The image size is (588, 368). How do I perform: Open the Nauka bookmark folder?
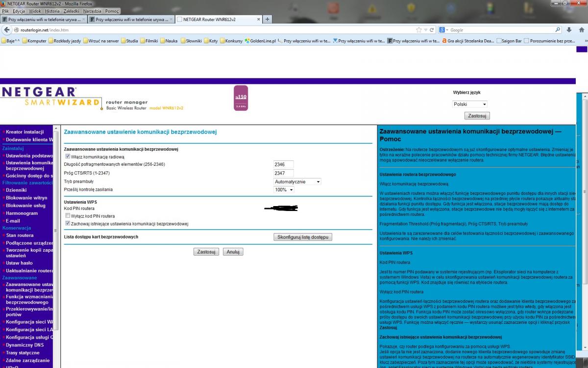169,41
